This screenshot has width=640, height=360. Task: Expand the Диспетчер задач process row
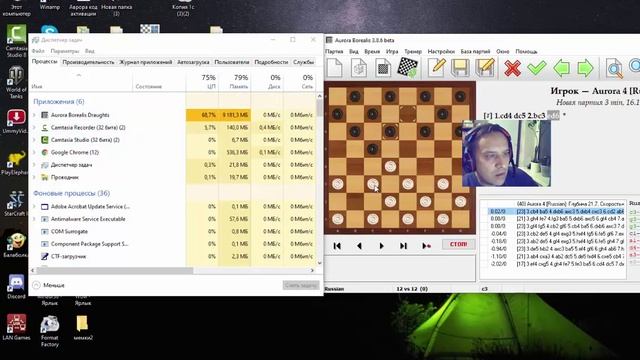35,165
